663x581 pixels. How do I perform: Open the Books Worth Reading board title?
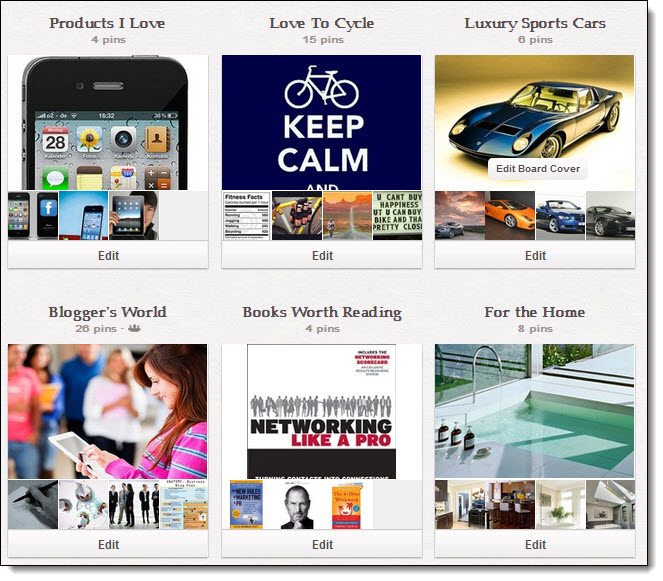point(322,312)
